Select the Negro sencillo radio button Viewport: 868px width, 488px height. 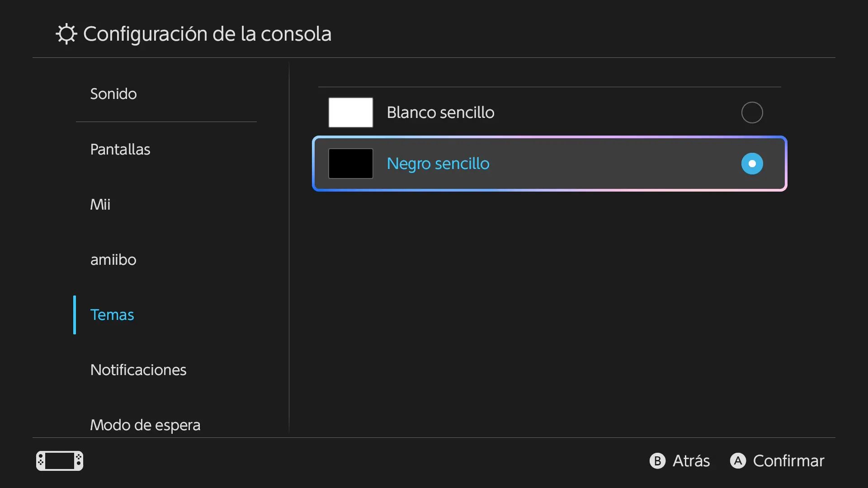[752, 164]
